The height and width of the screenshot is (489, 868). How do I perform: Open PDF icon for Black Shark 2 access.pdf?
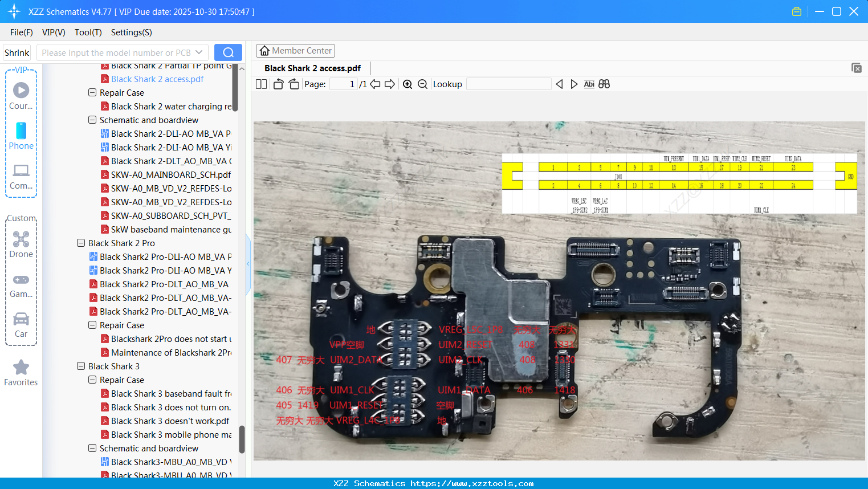coord(105,79)
